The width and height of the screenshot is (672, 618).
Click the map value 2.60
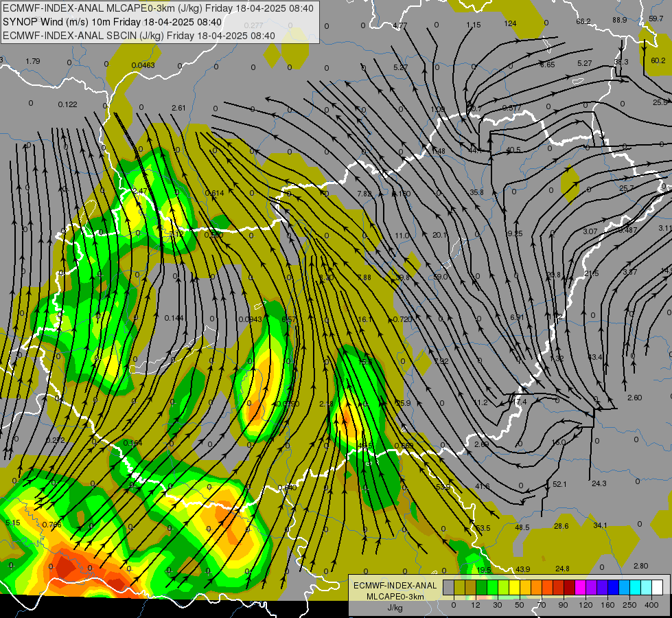point(634,398)
